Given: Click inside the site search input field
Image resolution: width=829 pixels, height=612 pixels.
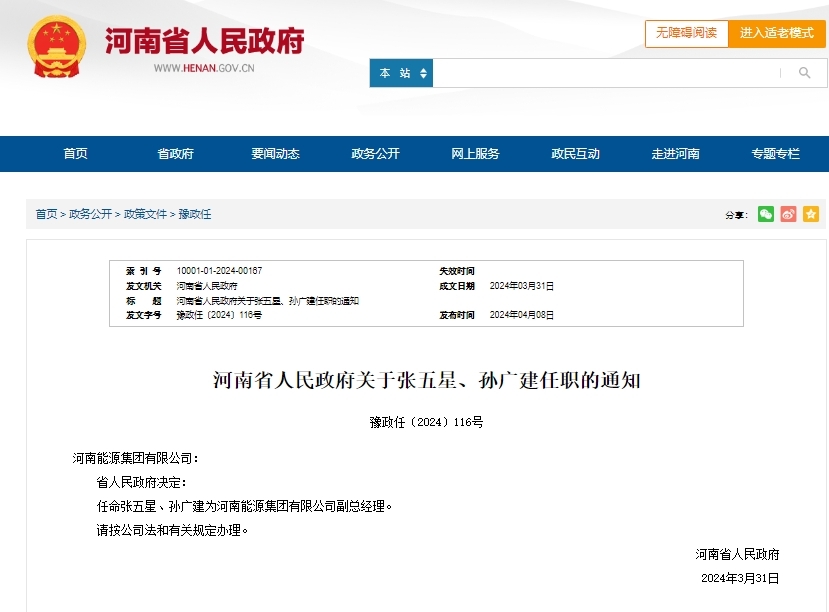Looking at the screenshot, I should click(606, 73).
